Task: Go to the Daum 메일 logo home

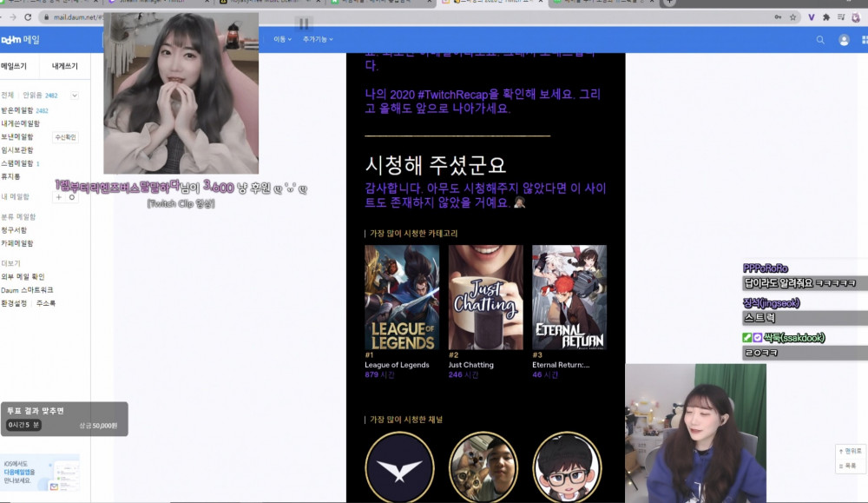Action: [x=20, y=40]
